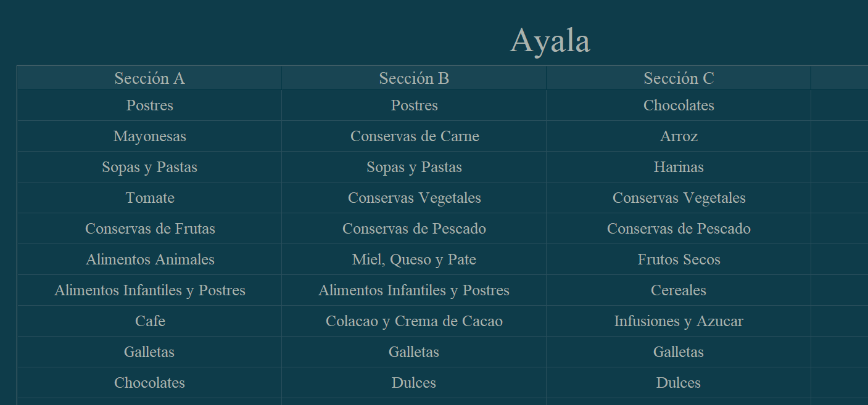Click Dulces in Sección B column
Viewport: 868px width, 405px height.
tap(414, 383)
